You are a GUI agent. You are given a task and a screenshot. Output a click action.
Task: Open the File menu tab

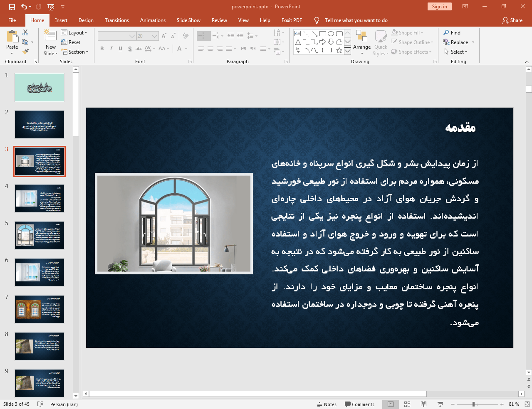point(12,20)
